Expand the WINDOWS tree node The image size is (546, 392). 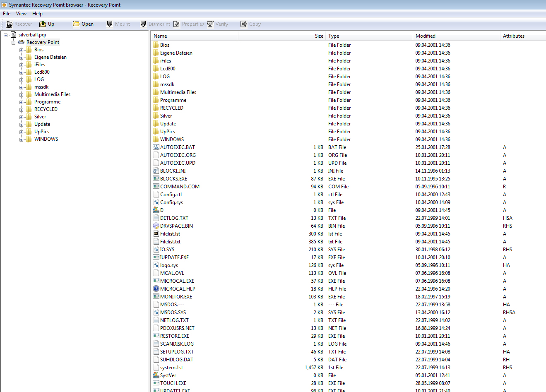click(x=22, y=139)
